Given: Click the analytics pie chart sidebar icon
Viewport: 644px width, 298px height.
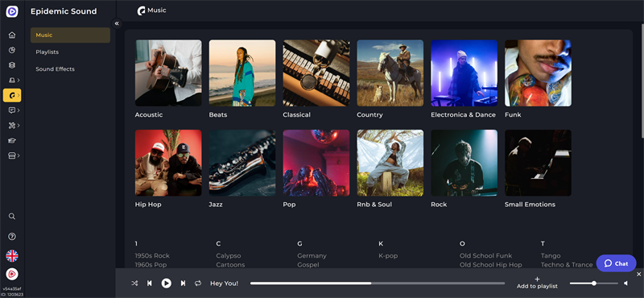Looking at the screenshot, I should pos(12,50).
